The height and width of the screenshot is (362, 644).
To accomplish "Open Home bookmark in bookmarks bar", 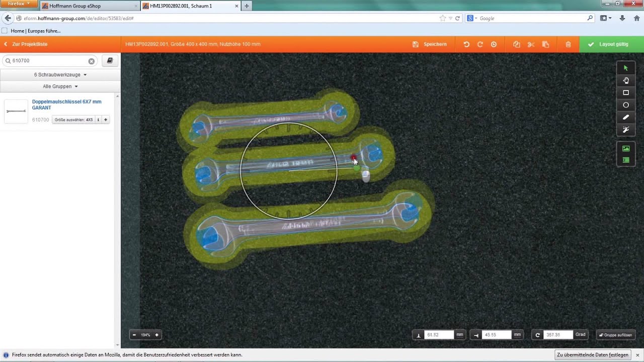I will point(32,31).
